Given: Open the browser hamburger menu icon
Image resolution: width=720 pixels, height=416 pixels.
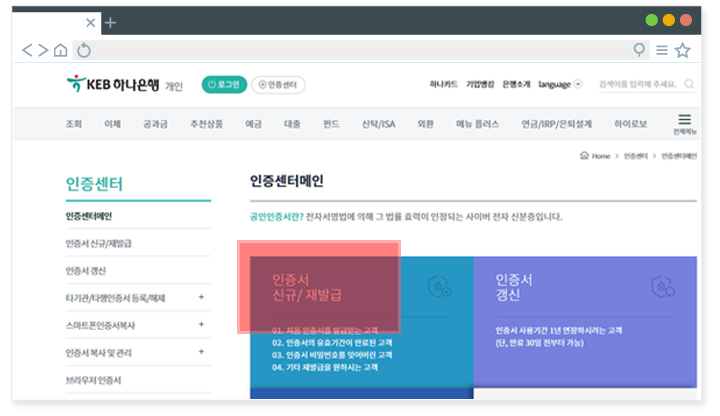Looking at the screenshot, I should pos(662,50).
